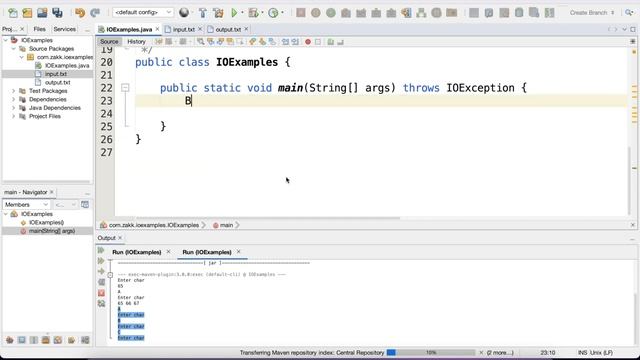Click the first Navigator filter icon at bottom
This screenshot has height=360, width=640.
[9, 340]
